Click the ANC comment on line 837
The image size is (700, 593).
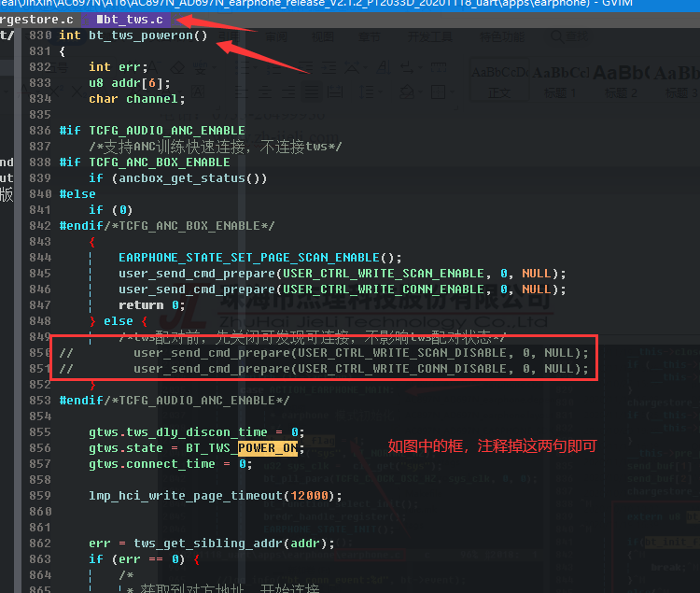click(x=216, y=147)
